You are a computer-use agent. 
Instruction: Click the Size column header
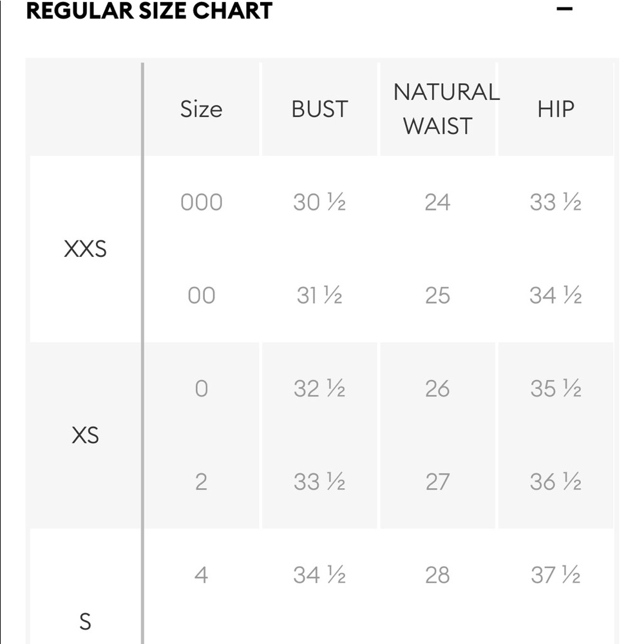point(201,109)
